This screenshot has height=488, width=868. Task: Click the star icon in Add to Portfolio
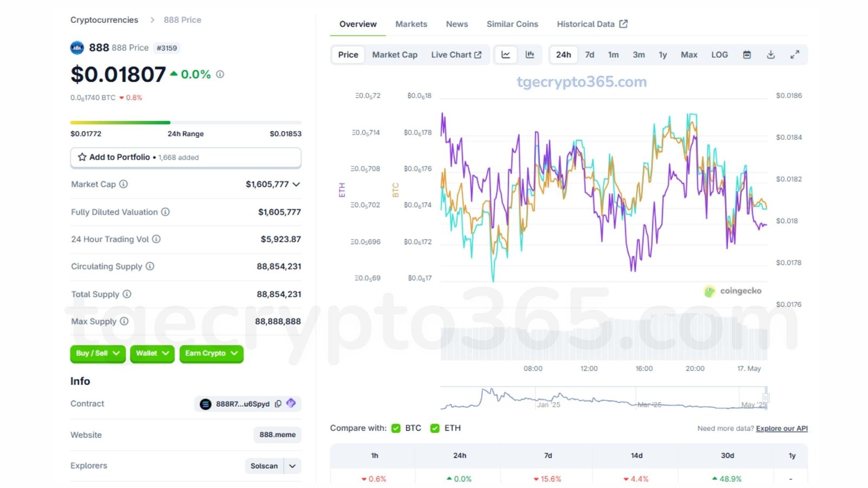pyautogui.click(x=82, y=157)
